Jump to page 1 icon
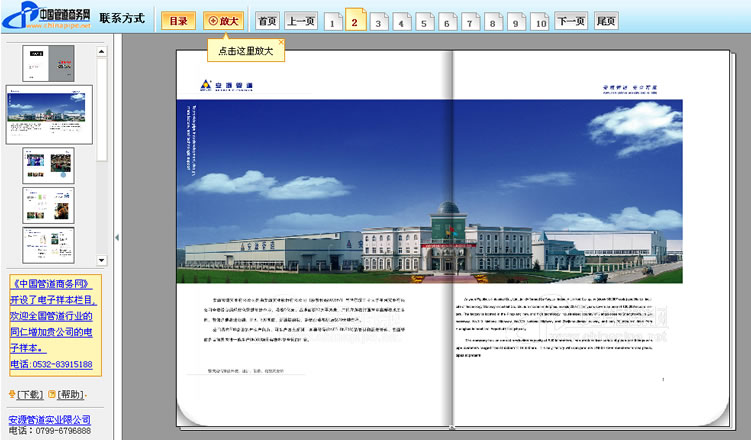This screenshot has height=440, width=751. pyautogui.click(x=332, y=21)
